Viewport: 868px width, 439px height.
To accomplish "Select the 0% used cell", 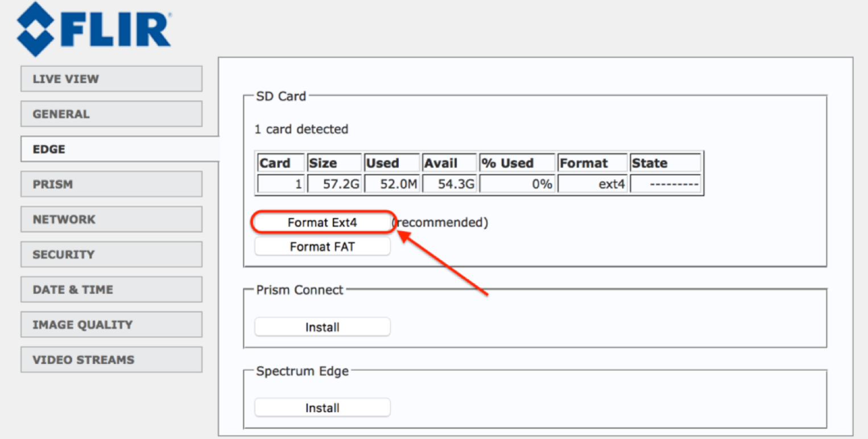I will pyautogui.click(x=517, y=184).
